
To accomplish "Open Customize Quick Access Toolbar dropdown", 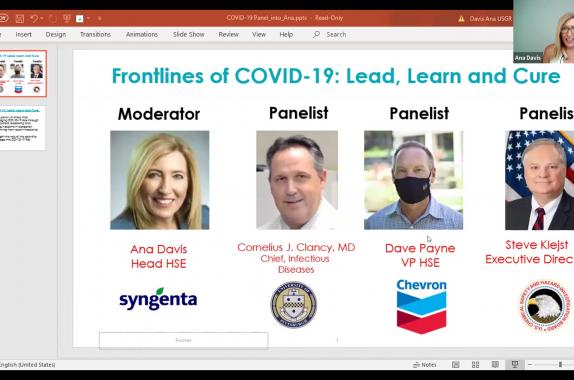I will click(100, 18).
